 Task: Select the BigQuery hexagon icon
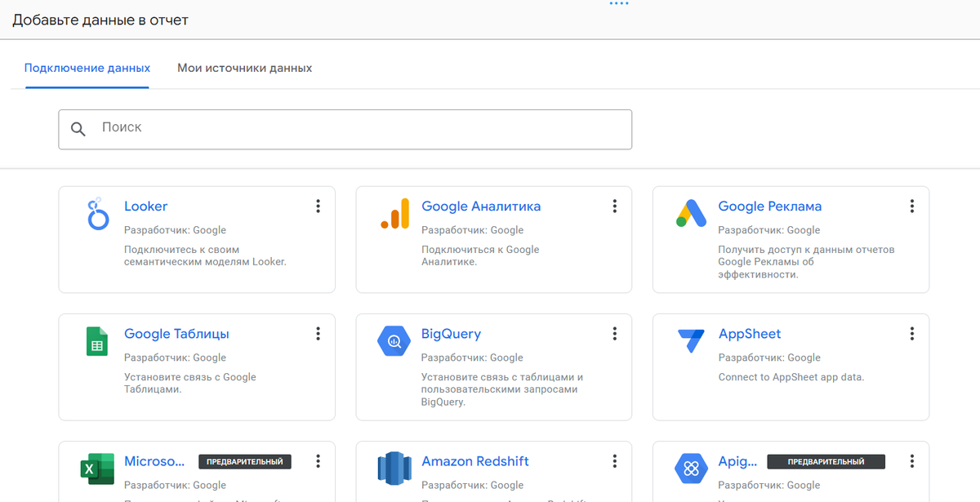click(x=394, y=340)
